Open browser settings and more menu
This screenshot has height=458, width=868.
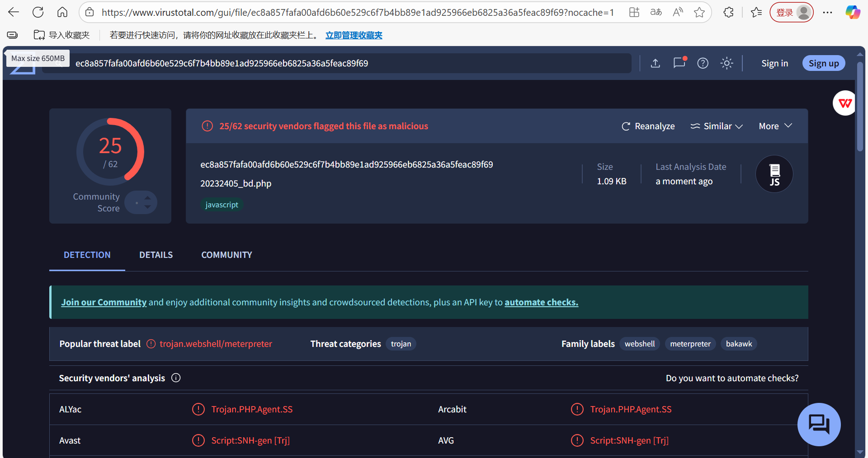[828, 12]
